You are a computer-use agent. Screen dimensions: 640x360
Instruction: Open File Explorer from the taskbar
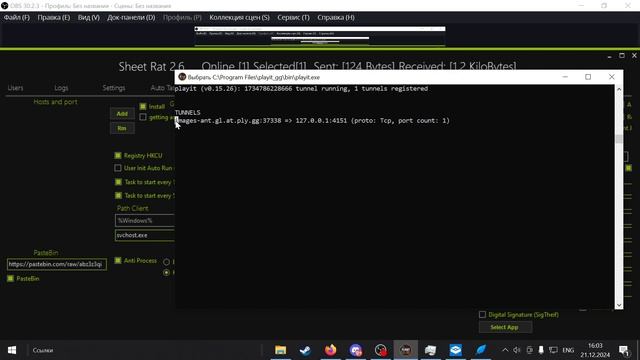[280, 350]
